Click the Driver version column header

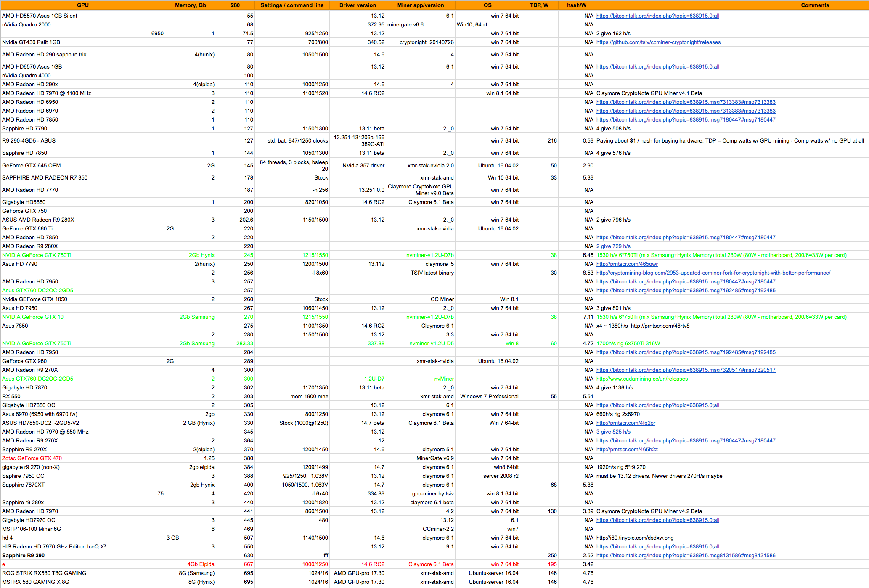coord(358,5)
